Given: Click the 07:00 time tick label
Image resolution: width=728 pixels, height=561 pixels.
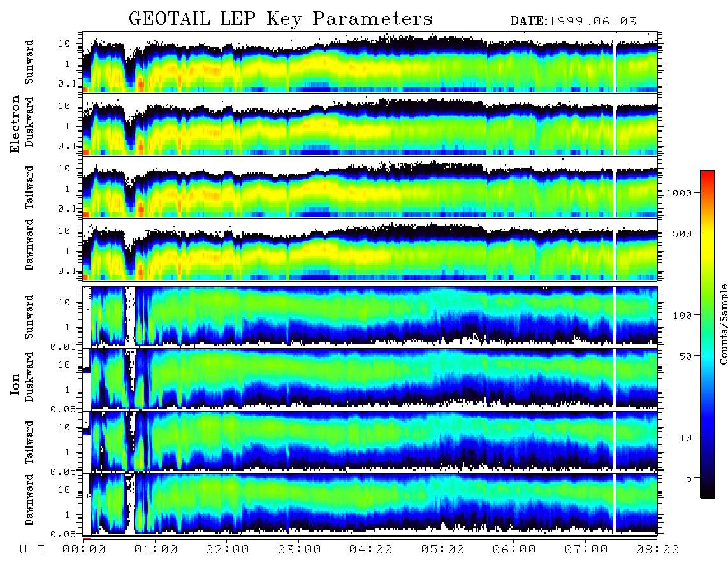Looking at the screenshot, I should (586, 550).
